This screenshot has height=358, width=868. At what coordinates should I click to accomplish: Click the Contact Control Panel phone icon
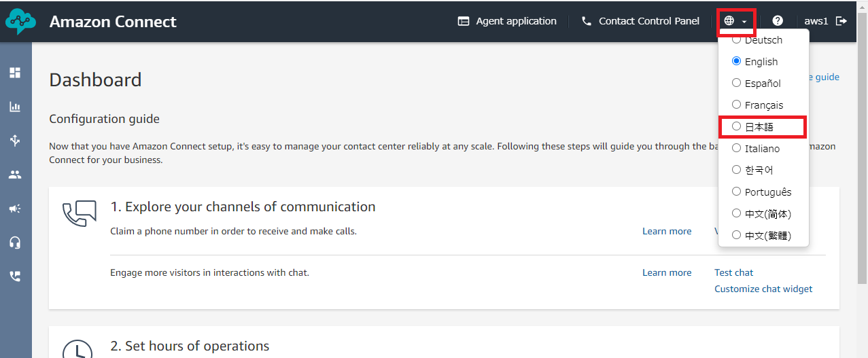pos(587,21)
